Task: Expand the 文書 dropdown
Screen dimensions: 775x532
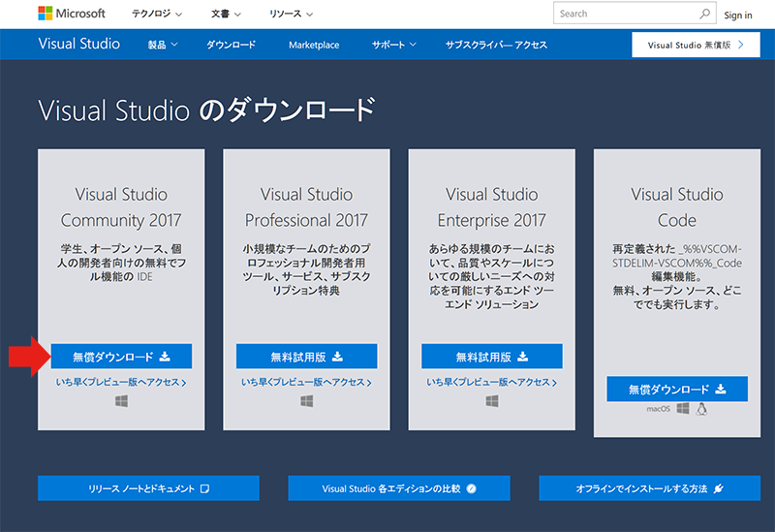Action: coord(226,14)
